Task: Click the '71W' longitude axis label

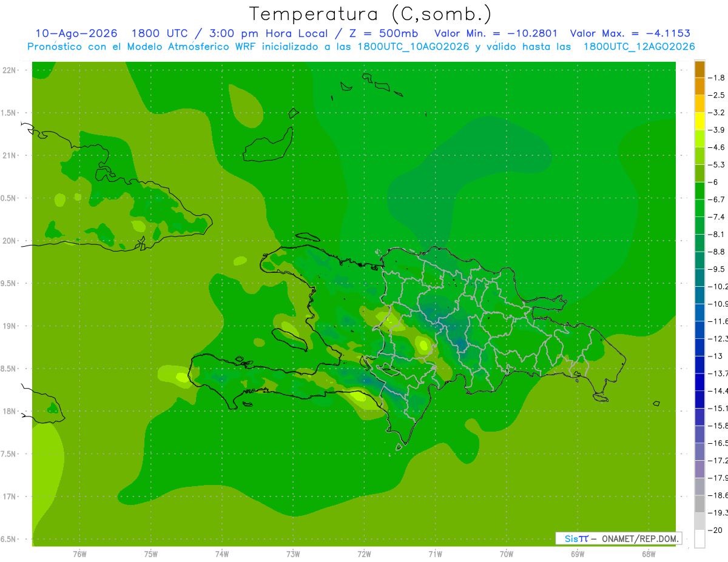Action: point(435,554)
